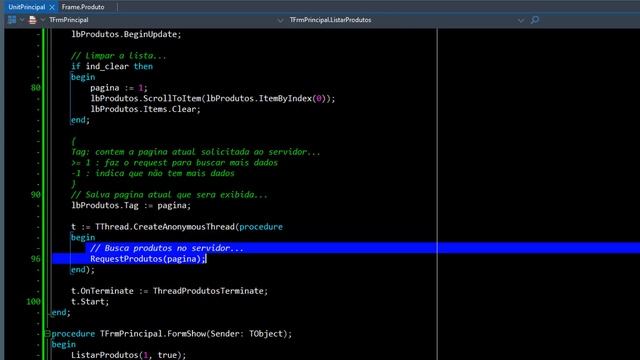Open the Frame.Produto tab
640x360 pixels.
tap(83, 7)
